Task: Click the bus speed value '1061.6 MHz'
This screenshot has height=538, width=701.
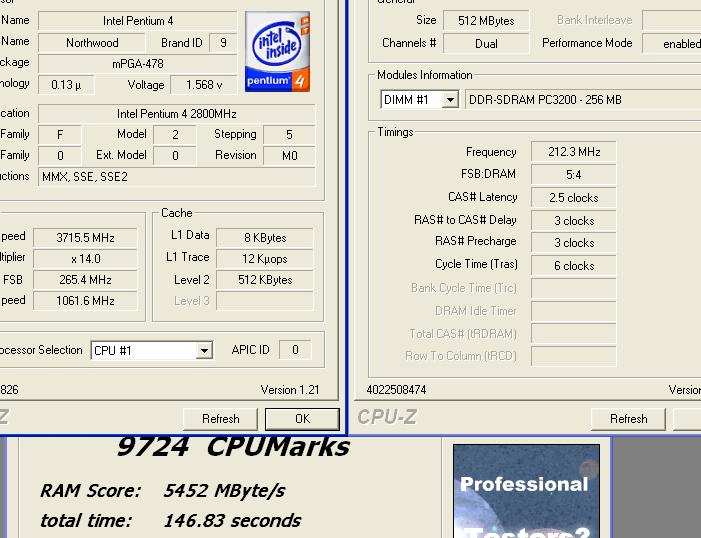Action: coord(85,301)
